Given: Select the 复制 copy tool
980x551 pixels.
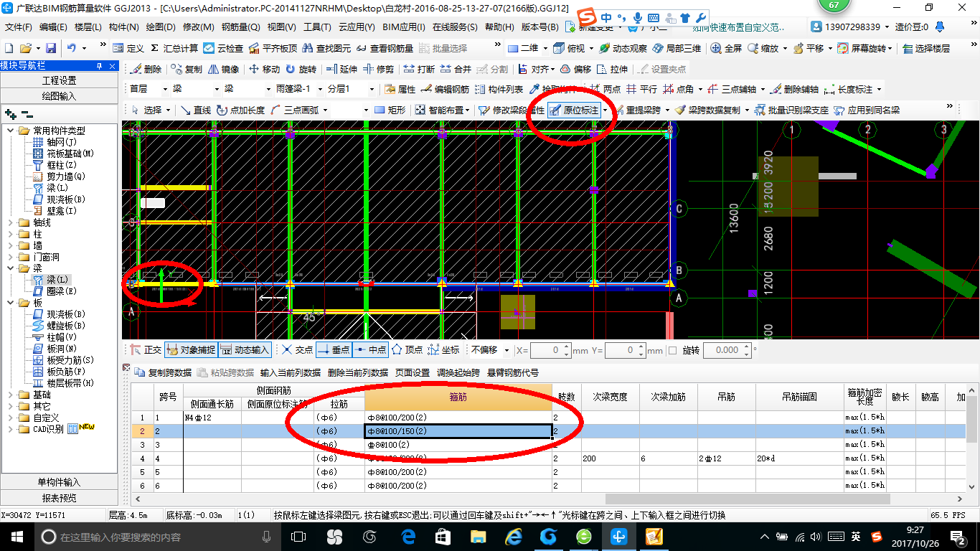Looking at the screenshot, I should point(187,70).
